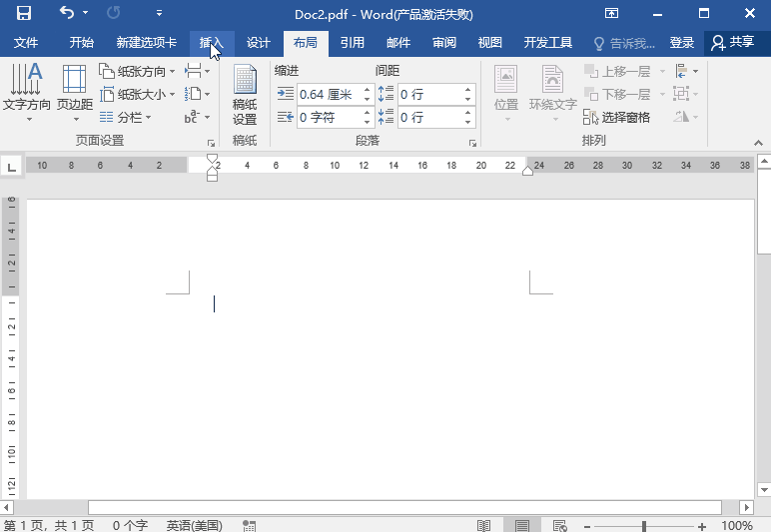This screenshot has width=771, height=532.
Task: Click the vertical scrollbar down arrow
Action: tap(764, 490)
